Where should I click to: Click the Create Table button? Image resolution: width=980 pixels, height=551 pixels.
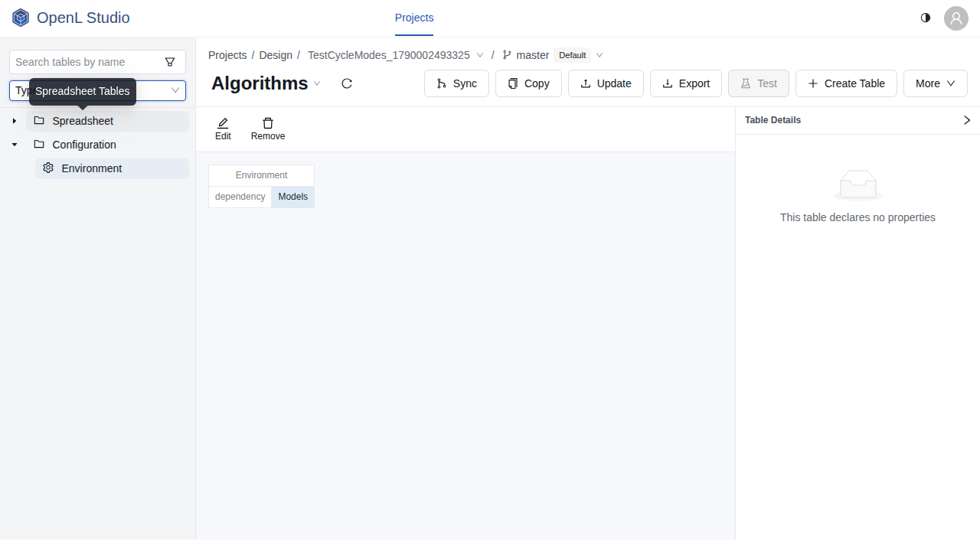(x=846, y=83)
